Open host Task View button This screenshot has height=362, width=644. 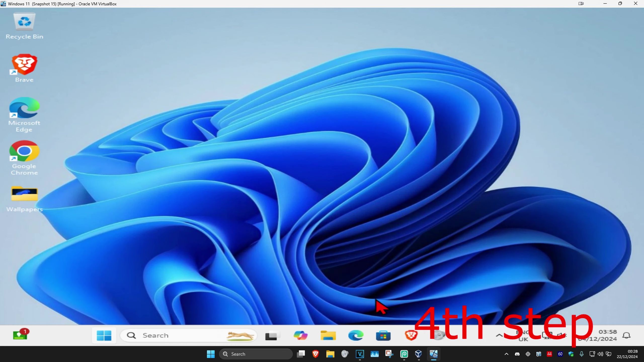[x=301, y=354]
